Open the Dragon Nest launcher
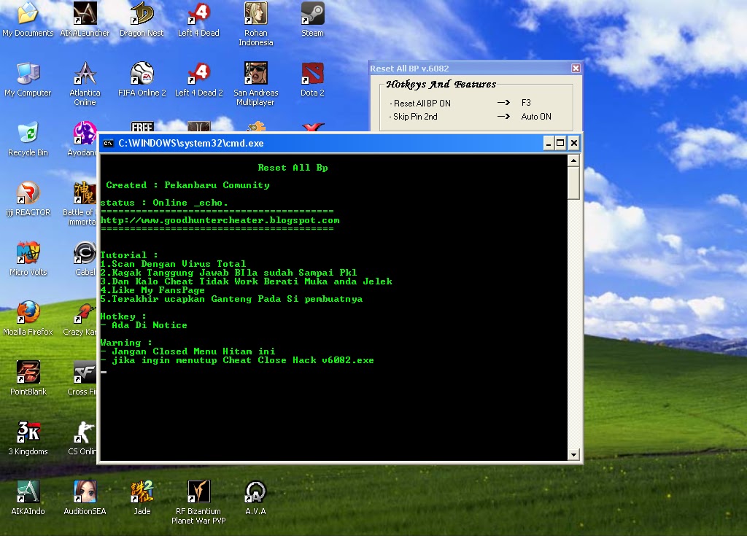747x560 pixels. (x=142, y=16)
